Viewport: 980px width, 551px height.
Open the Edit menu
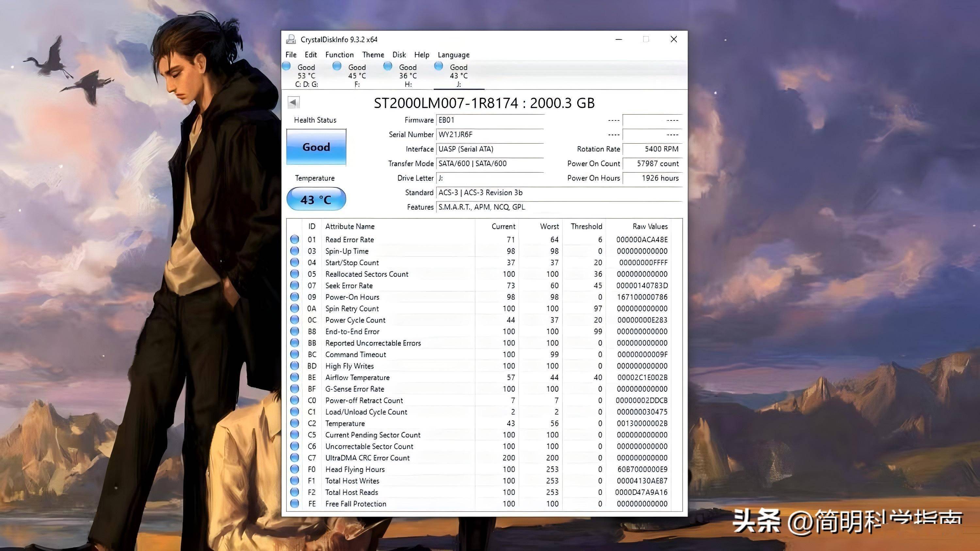click(310, 55)
